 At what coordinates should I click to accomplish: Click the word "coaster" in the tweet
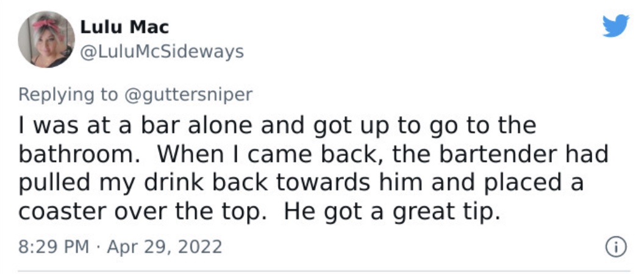tap(62, 213)
